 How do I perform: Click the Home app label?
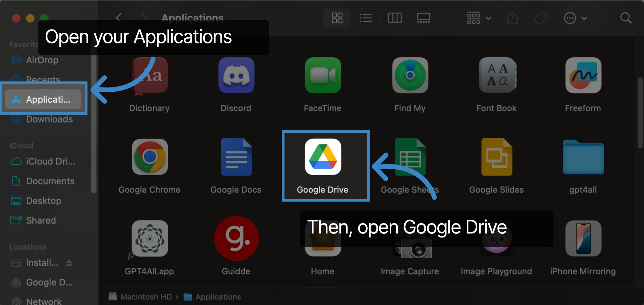coord(323,271)
